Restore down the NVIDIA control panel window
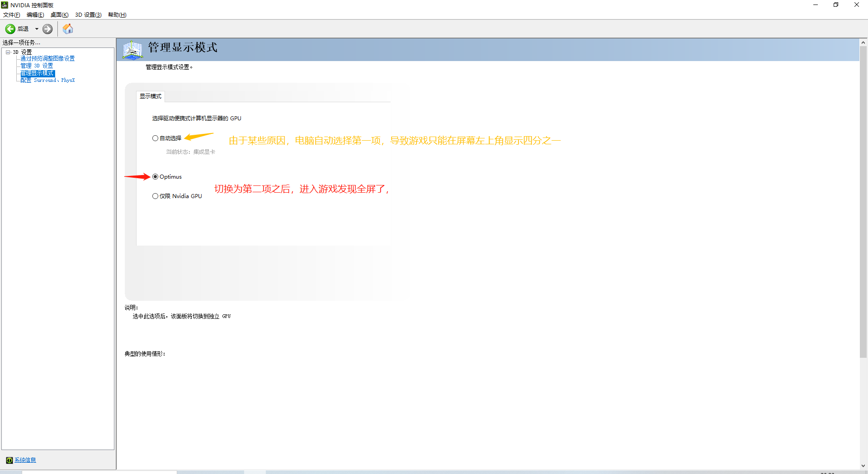The width and height of the screenshot is (868, 474). point(836,5)
